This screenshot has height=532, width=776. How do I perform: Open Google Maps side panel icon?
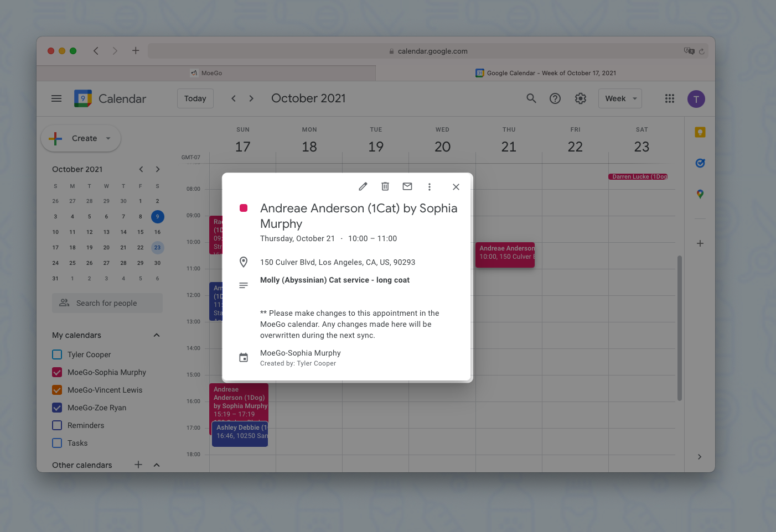tap(700, 194)
